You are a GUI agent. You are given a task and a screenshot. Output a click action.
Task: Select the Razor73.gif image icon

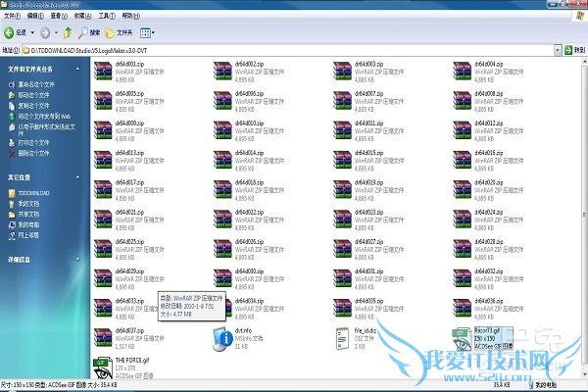pyautogui.click(x=462, y=339)
